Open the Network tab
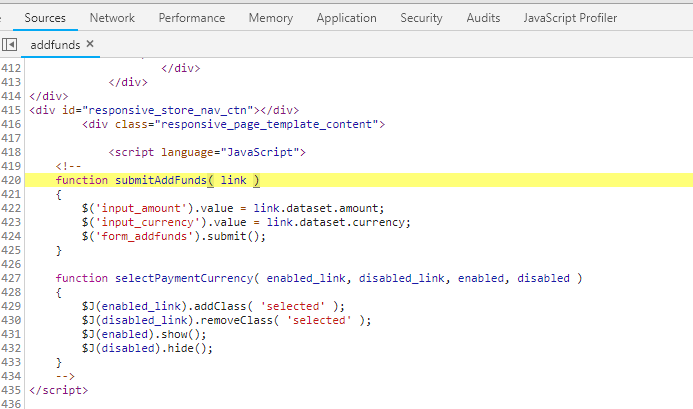The image size is (693, 409). click(x=112, y=18)
